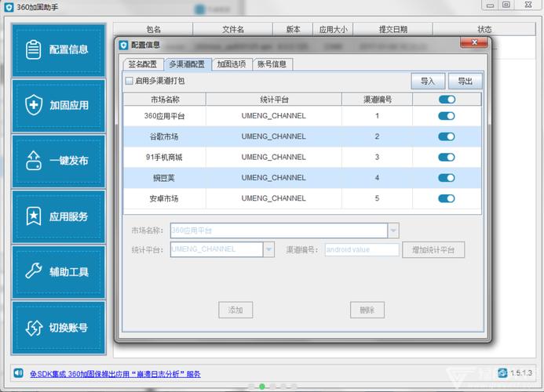Click channel number 3 cell
Image resolution: width=544 pixels, height=392 pixels.
click(x=377, y=157)
